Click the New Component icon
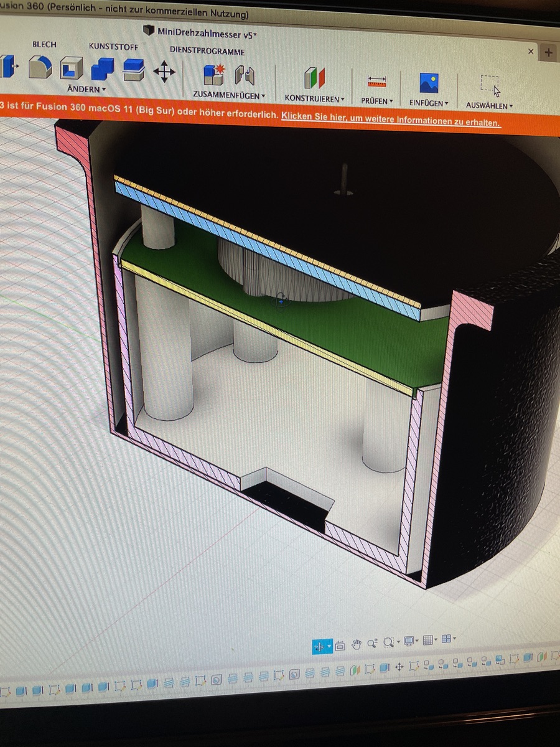 213,75
